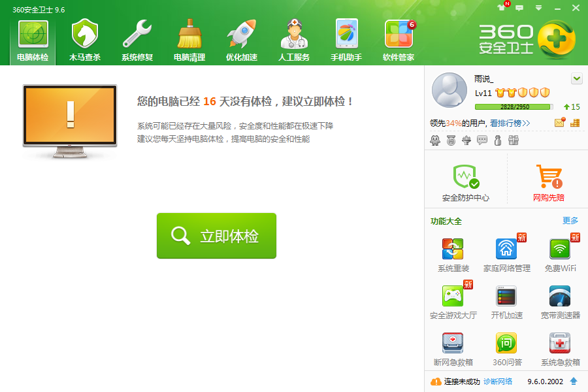588x392 pixels.
Task: Expand the account dropdown arrow
Action: click(x=577, y=79)
